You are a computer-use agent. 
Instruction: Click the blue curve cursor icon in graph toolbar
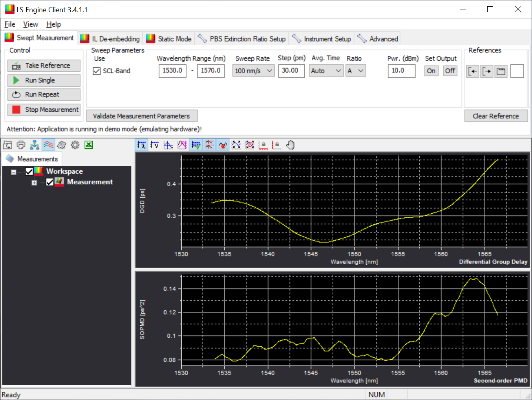[x=168, y=145]
